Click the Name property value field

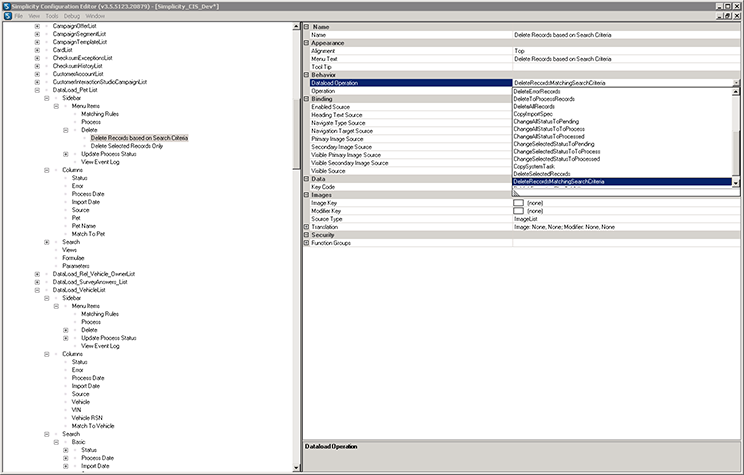coord(626,35)
